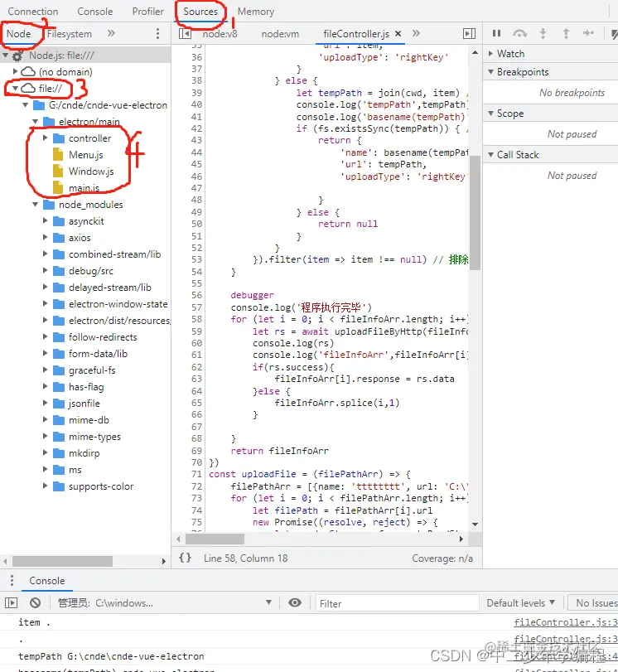
Task: Collapse the Breakpoints section
Action: pos(490,72)
